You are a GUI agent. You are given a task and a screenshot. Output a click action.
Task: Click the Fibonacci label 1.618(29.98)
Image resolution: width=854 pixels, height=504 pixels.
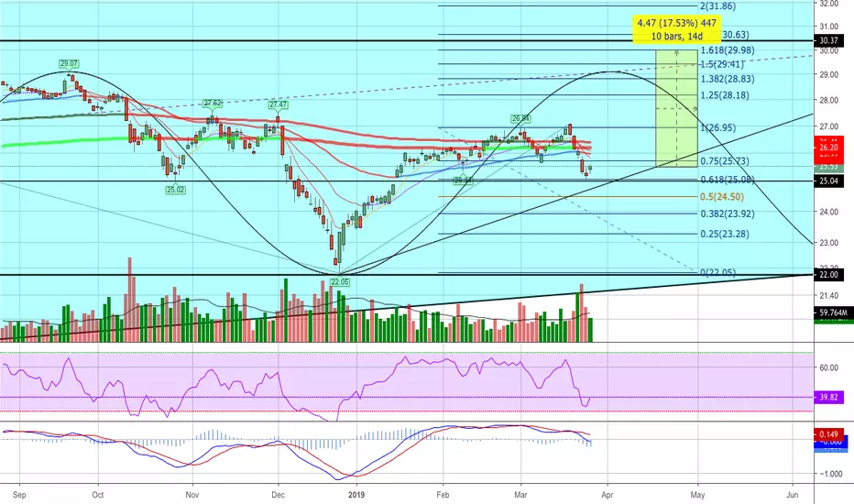[x=728, y=50]
